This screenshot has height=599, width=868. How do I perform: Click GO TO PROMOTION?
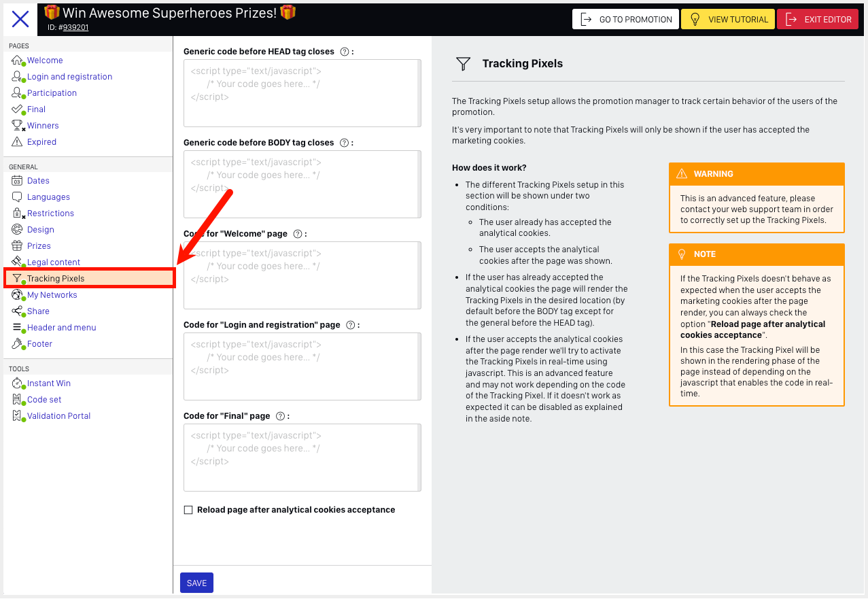tap(625, 19)
